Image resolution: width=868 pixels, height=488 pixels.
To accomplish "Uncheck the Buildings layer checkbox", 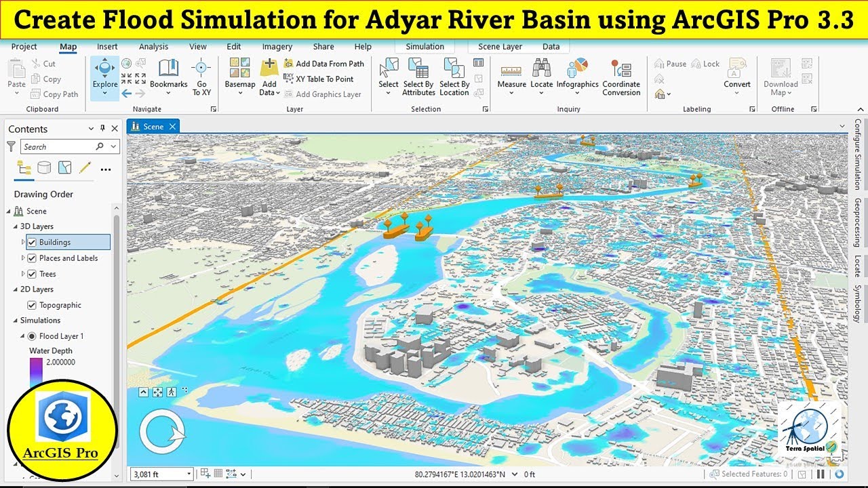I will pos(32,243).
